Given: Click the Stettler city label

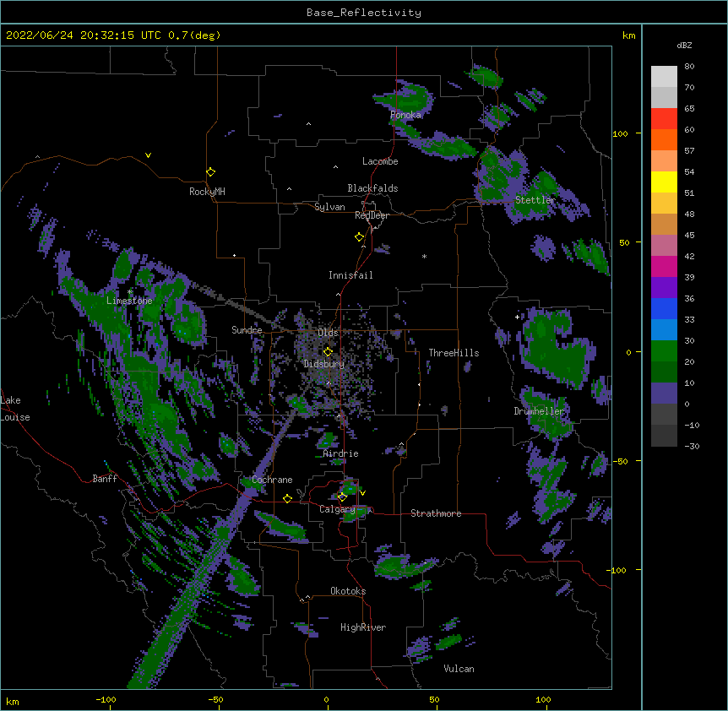Looking at the screenshot, I should point(535,200).
